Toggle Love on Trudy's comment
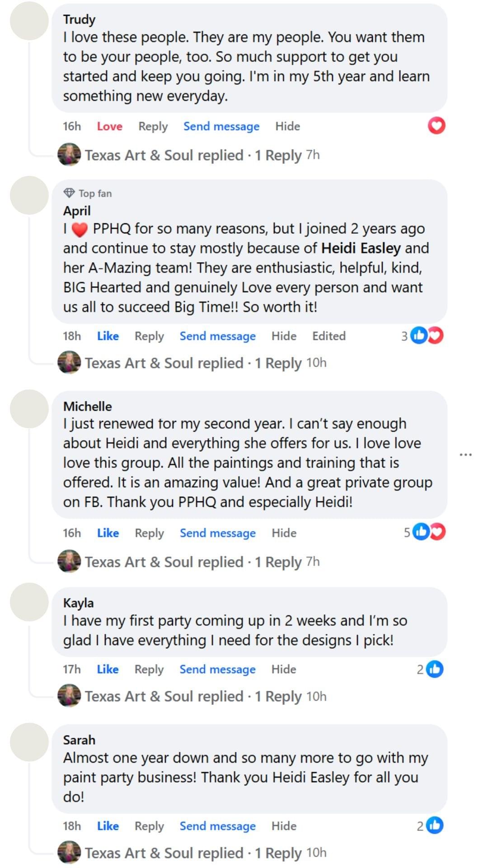This screenshot has width=488, height=868. point(109,126)
